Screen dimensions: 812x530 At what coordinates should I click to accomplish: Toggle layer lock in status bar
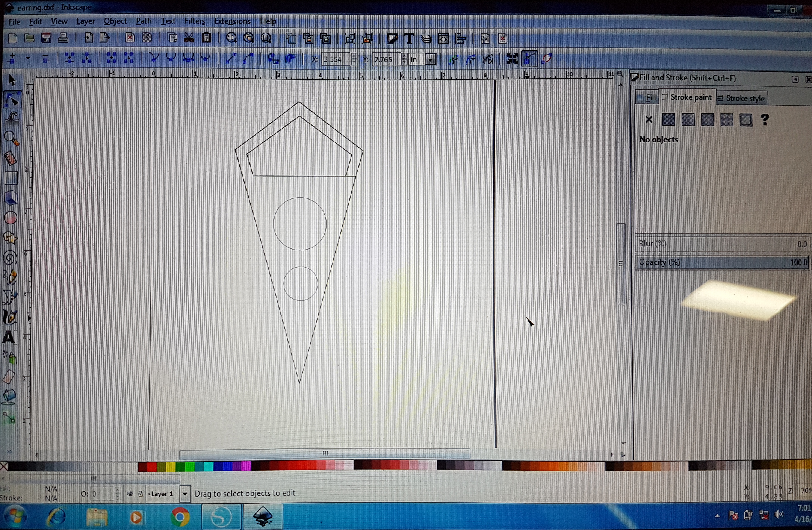coord(140,494)
